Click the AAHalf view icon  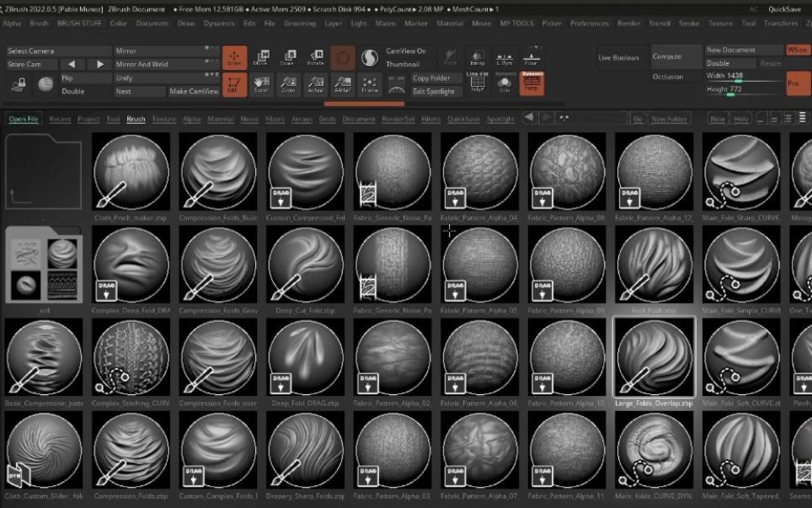point(342,84)
